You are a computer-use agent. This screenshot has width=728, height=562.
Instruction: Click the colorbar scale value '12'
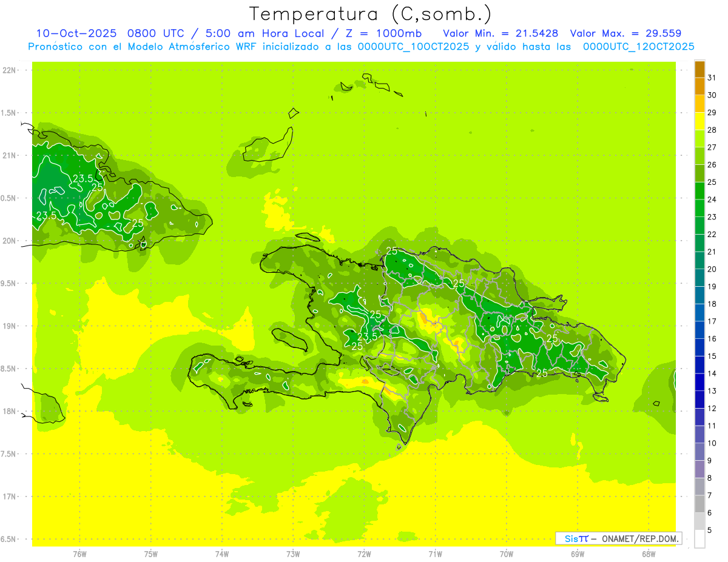point(712,409)
